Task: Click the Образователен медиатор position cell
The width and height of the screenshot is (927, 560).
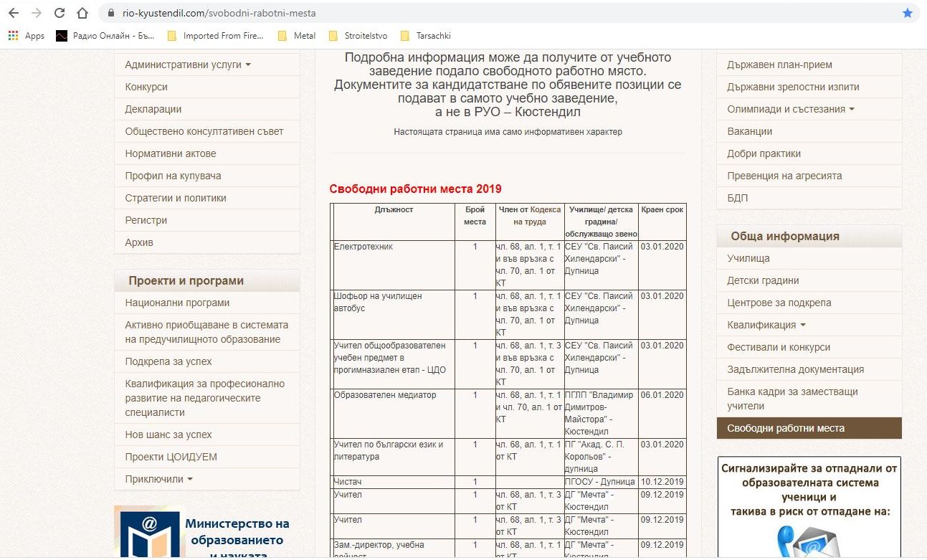Action: [x=394, y=414]
